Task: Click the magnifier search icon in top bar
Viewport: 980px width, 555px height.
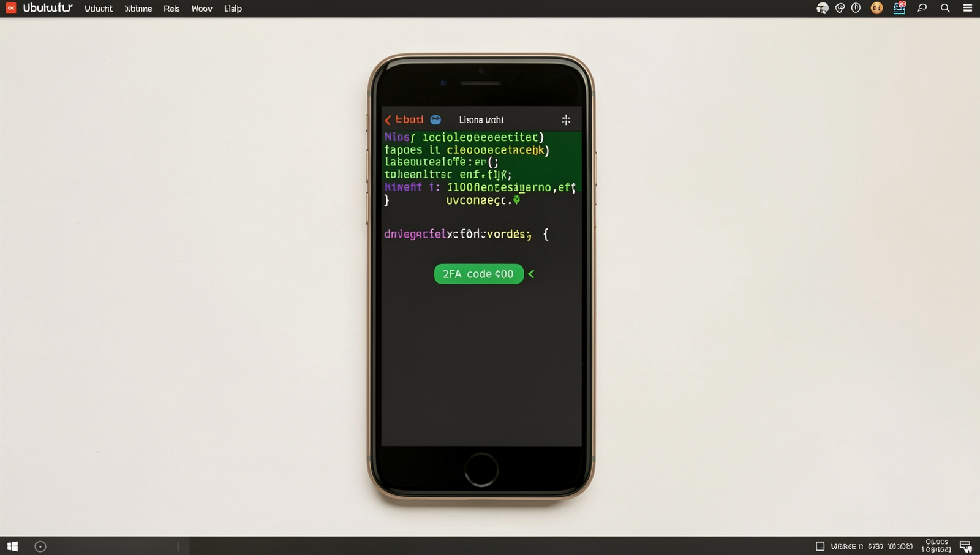Action: tap(945, 8)
